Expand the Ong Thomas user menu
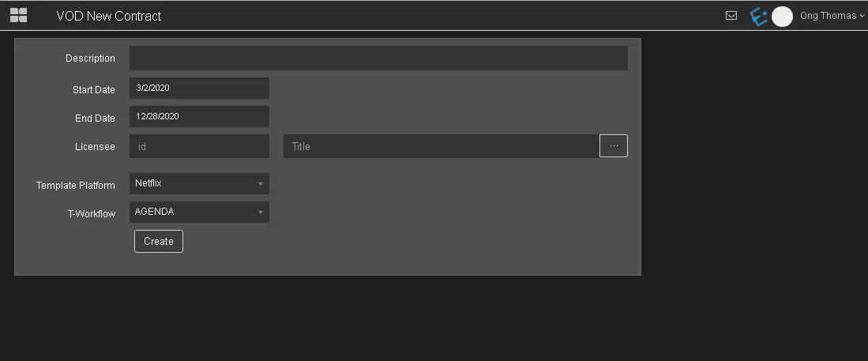This screenshot has height=361, width=868. (832, 16)
